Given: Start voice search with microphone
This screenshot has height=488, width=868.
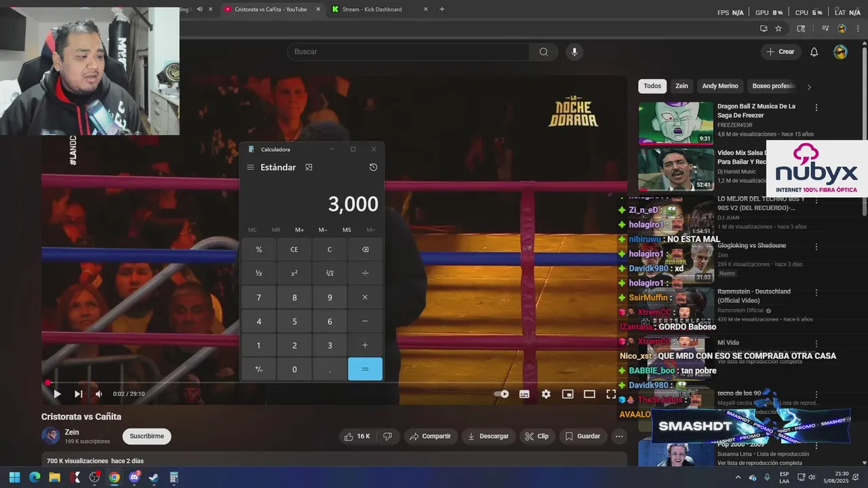Looking at the screenshot, I should point(574,52).
